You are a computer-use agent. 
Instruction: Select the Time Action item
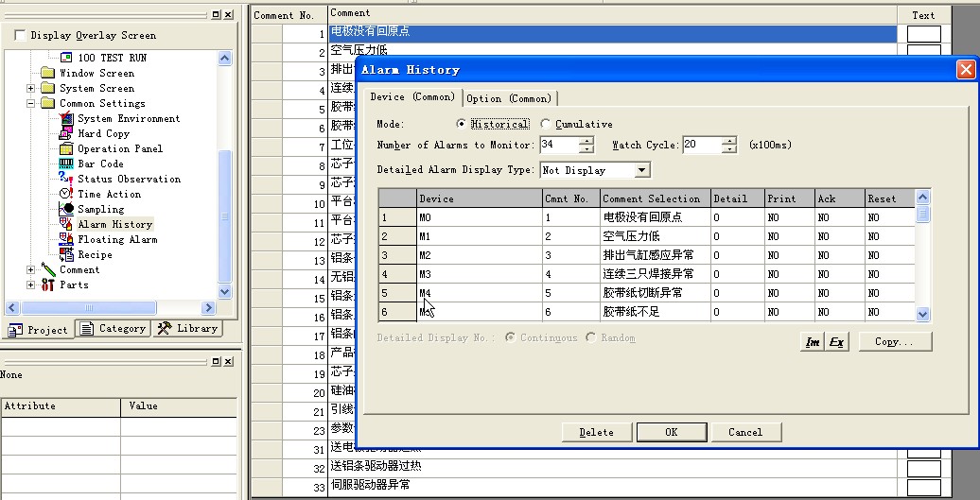click(x=109, y=194)
